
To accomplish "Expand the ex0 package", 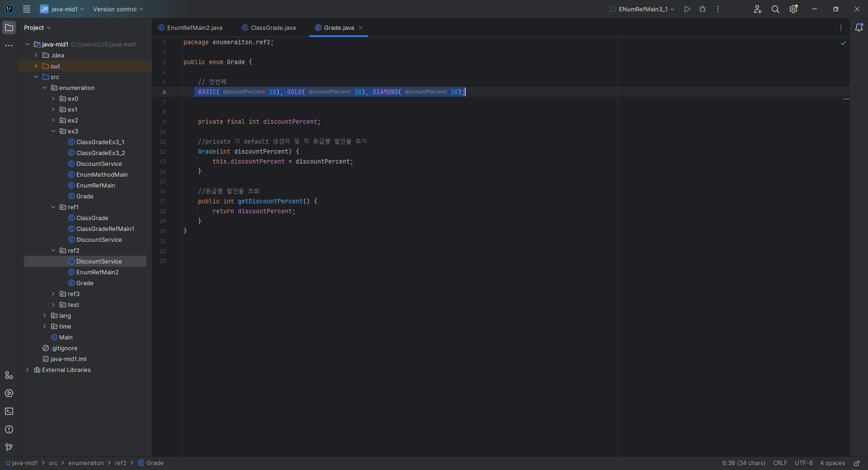I will (x=53, y=99).
